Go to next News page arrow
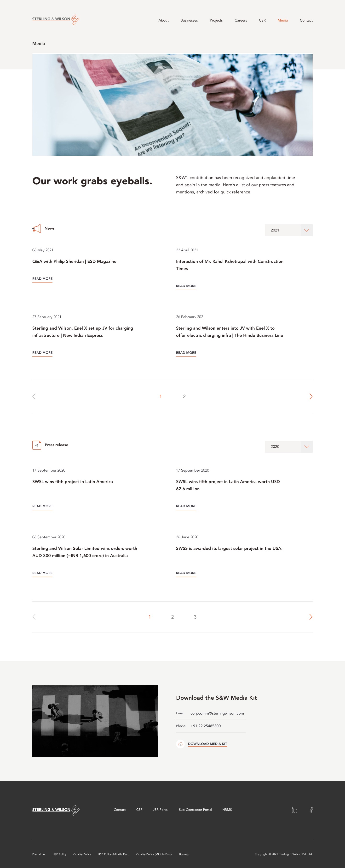 (310, 396)
